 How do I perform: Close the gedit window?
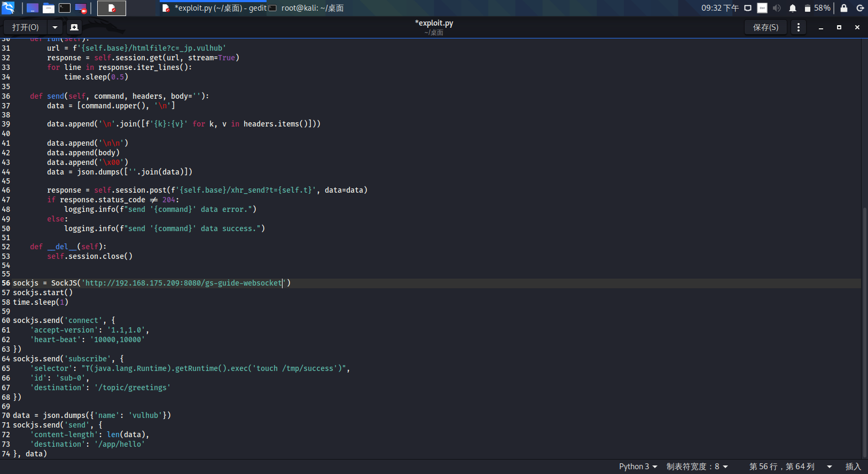[857, 27]
